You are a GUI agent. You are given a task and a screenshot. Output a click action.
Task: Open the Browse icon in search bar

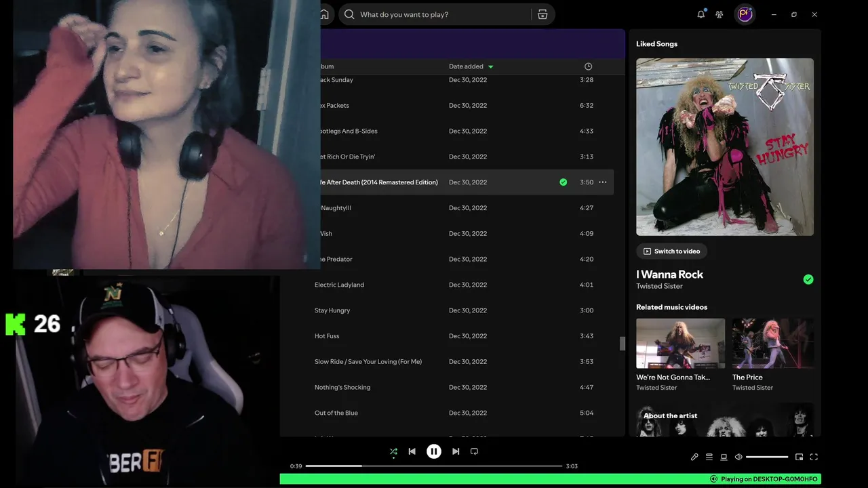[542, 14]
